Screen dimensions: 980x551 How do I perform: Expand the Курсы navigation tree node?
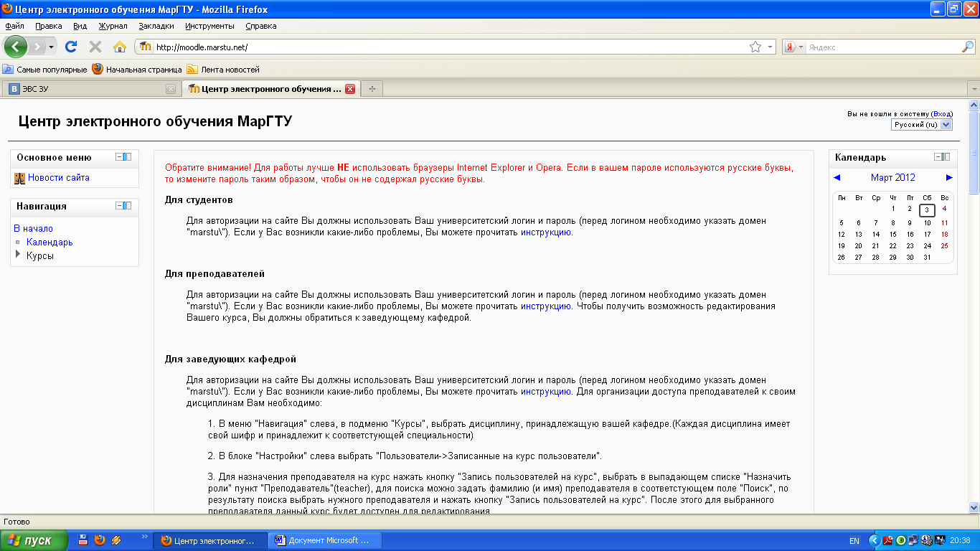(x=18, y=255)
